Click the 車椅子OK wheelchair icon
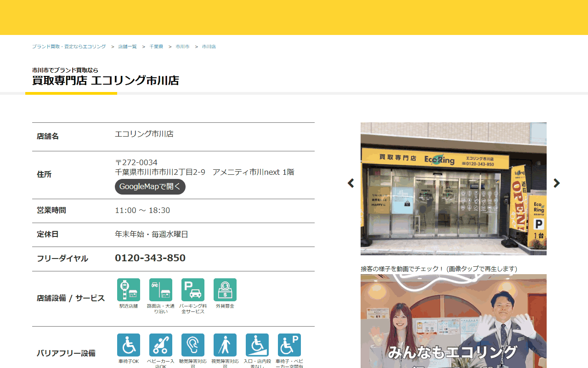This screenshot has height=368, width=588. point(129,345)
